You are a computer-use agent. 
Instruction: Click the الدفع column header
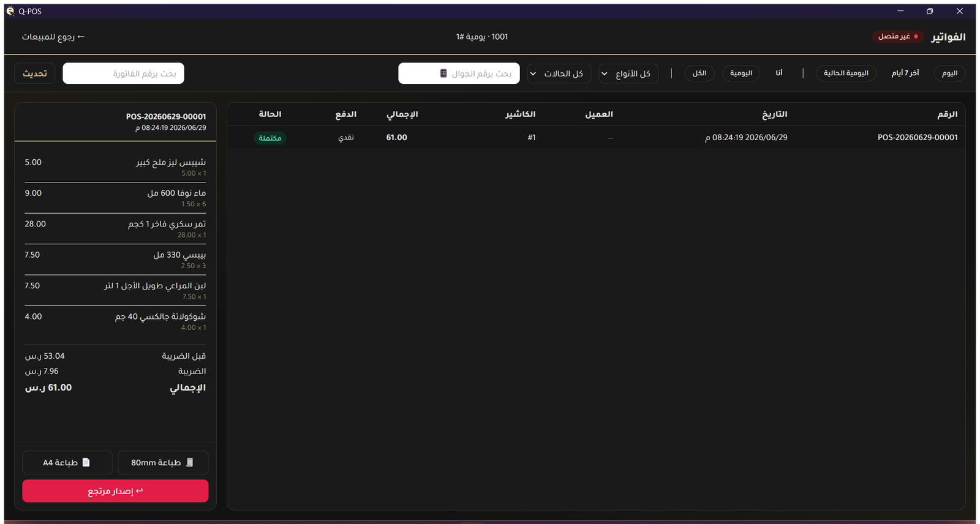click(346, 114)
